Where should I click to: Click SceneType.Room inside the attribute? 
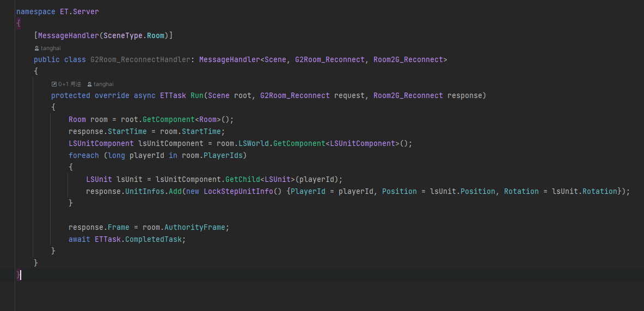click(x=134, y=36)
